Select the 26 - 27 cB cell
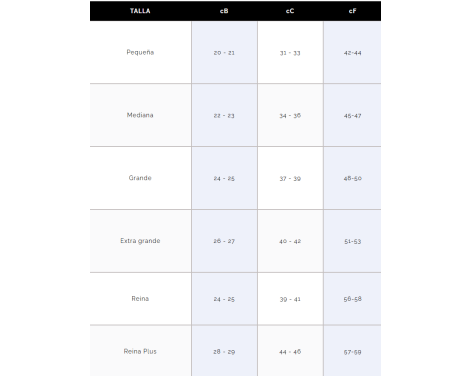This screenshot has width=470, height=376. point(224,241)
